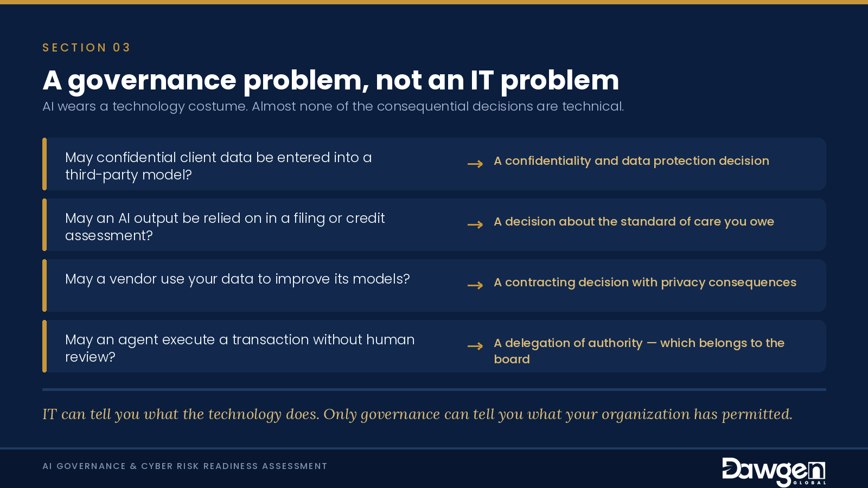Click the arrow beside the standard of care decision
The height and width of the screenshot is (488, 868).
pyautogui.click(x=475, y=224)
